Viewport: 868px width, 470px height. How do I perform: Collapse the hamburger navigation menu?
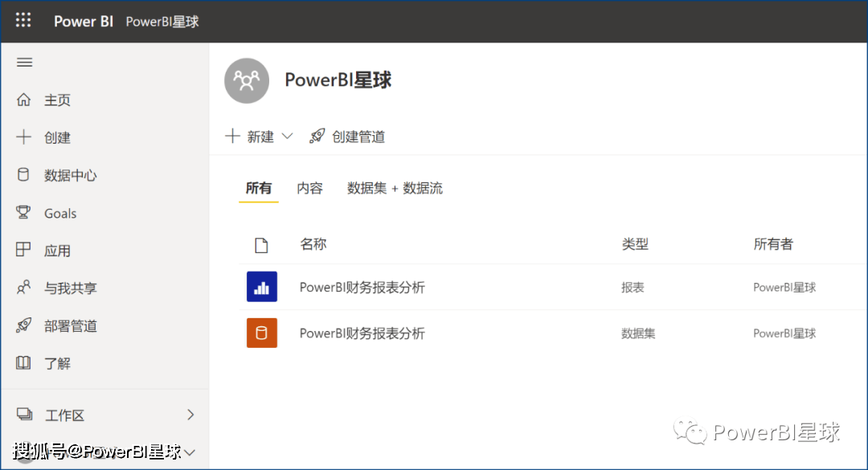25,63
